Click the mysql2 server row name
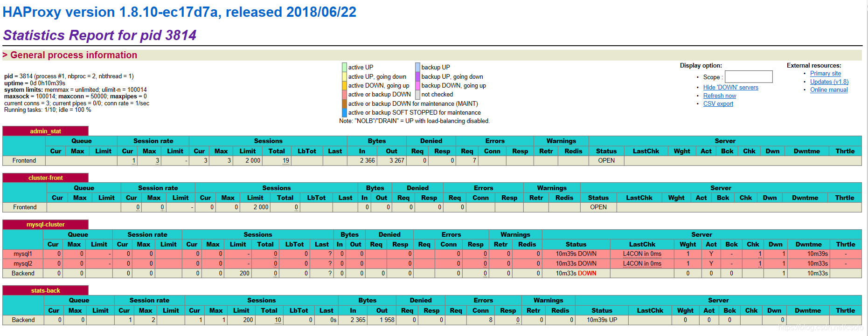This screenshot has width=868, height=336. tap(23, 264)
